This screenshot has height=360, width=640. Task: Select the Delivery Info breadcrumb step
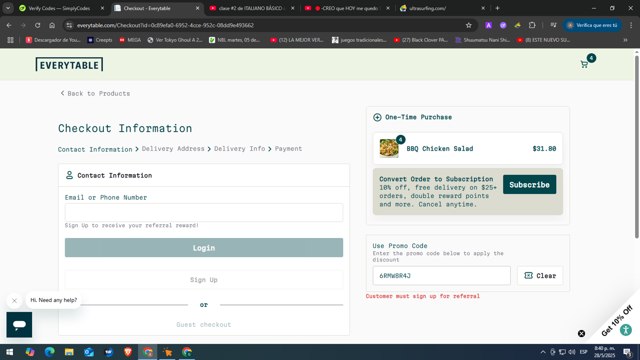pyautogui.click(x=240, y=149)
